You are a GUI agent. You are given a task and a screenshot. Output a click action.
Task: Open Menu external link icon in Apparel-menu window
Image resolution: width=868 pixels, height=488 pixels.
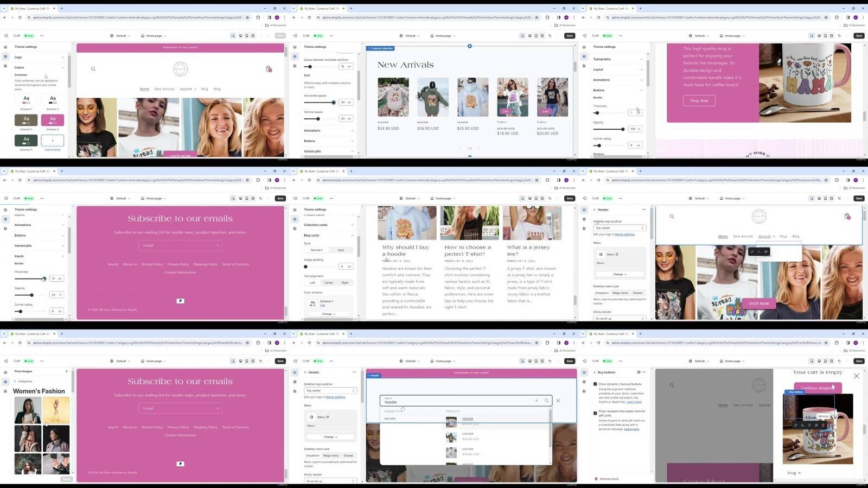pyautogui.click(x=617, y=254)
